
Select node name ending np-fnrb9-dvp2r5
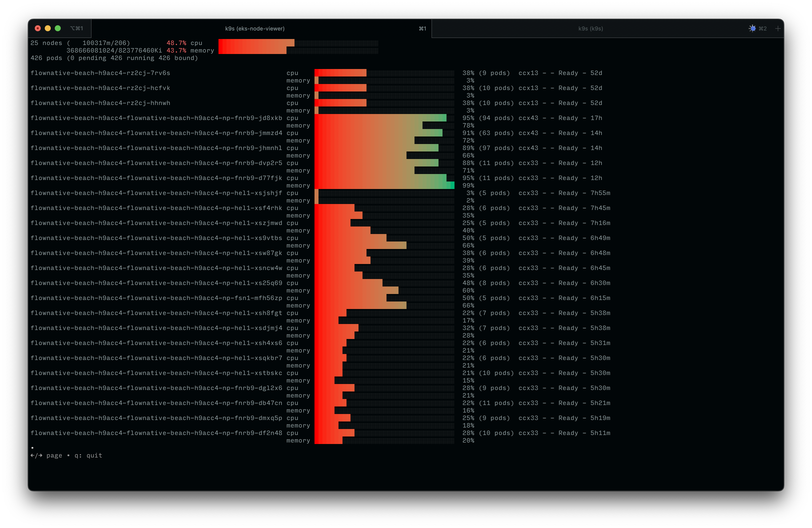(156, 163)
